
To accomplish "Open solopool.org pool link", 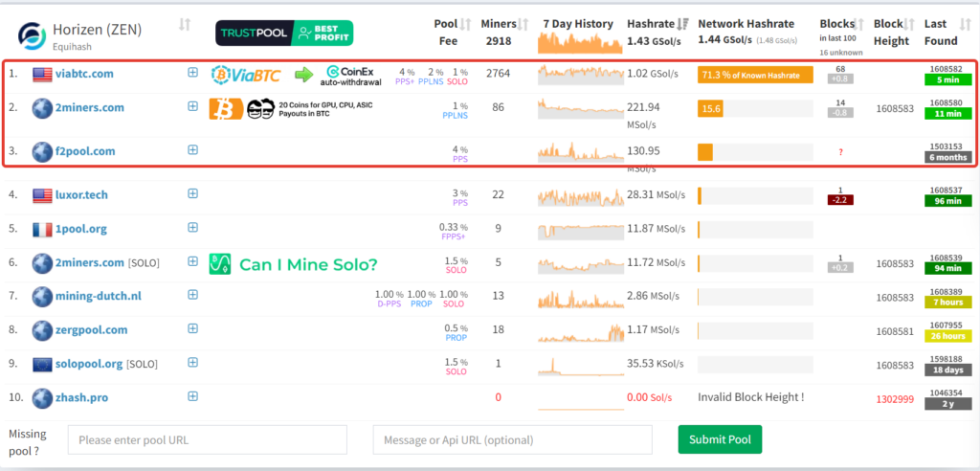I will (x=89, y=364).
